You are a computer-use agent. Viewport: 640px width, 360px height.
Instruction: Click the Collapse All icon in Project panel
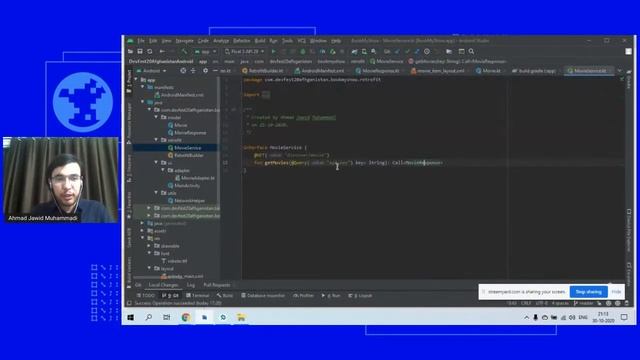[x=193, y=71]
